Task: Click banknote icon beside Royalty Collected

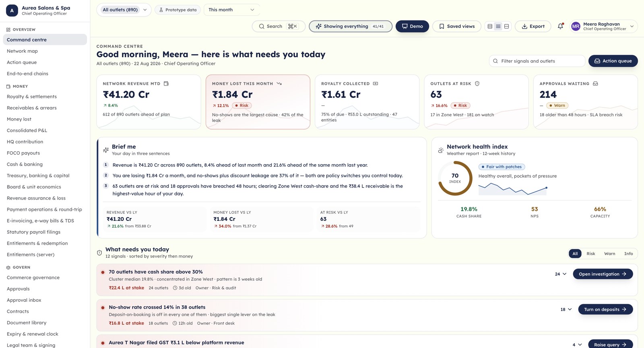Action: click(376, 84)
